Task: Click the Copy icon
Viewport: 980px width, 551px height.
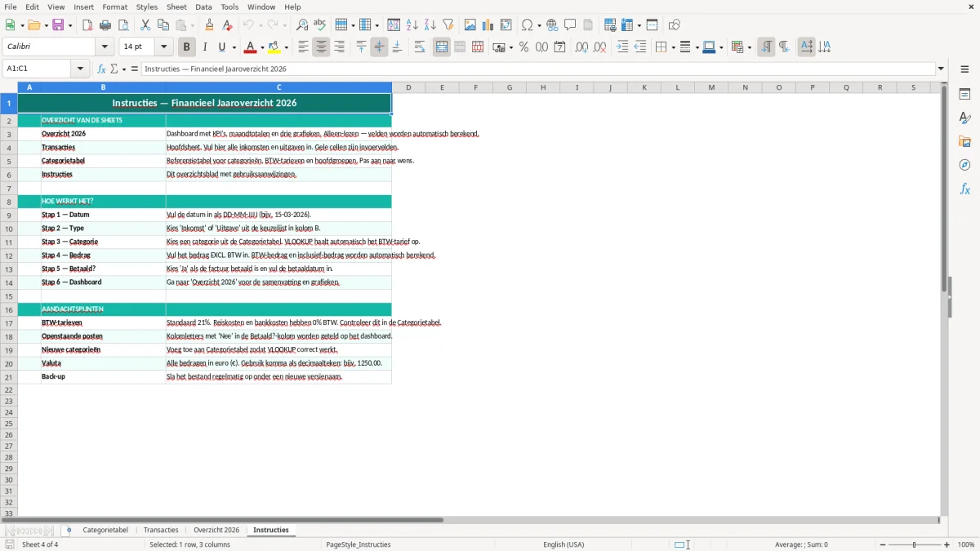Action: [163, 25]
